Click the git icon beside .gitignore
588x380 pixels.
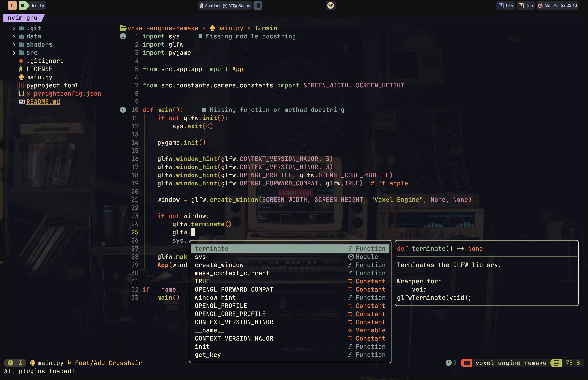pos(21,61)
